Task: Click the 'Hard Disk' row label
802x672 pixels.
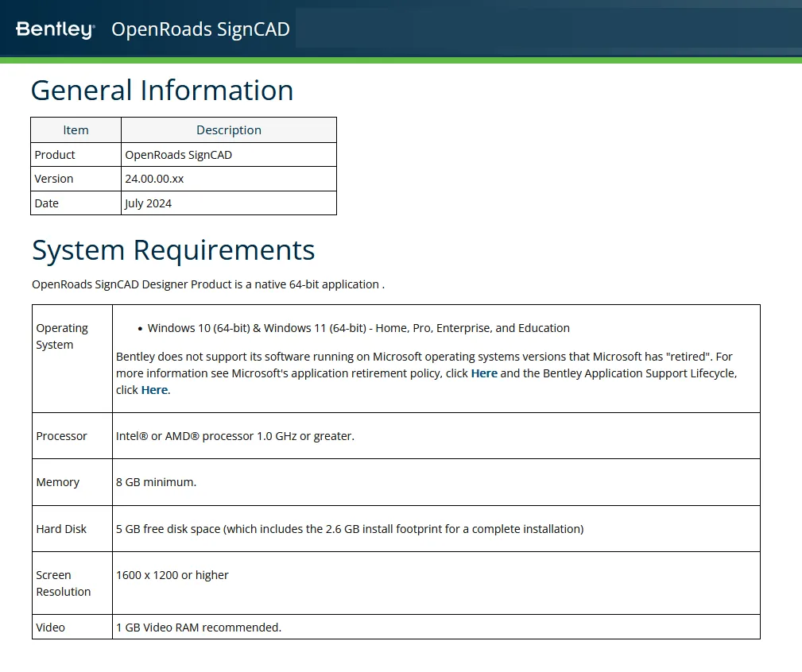Action: tap(61, 529)
